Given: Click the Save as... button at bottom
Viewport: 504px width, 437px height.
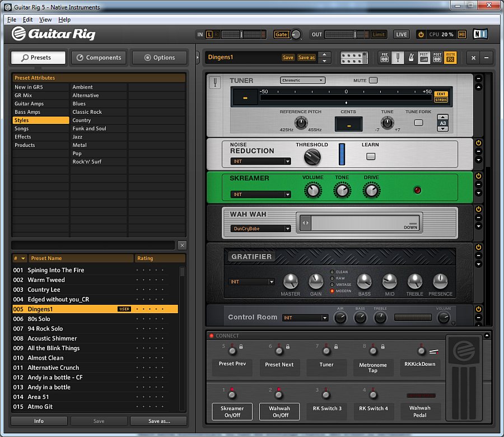Looking at the screenshot, I should [x=158, y=421].
